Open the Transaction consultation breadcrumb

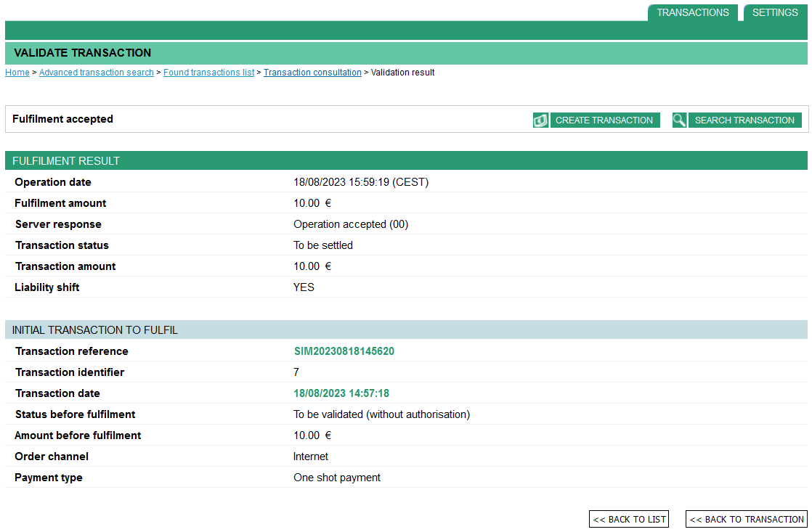tap(312, 72)
